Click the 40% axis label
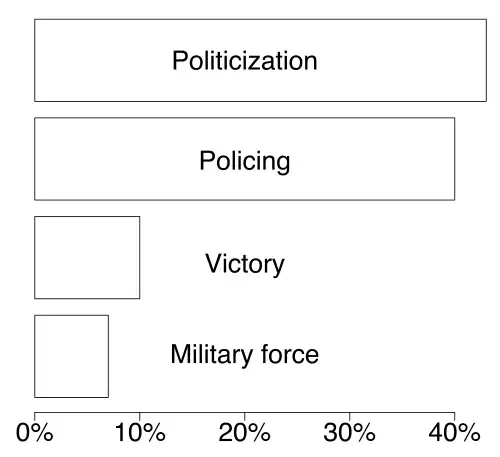Screen dimensions: 500x457 click(x=454, y=433)
